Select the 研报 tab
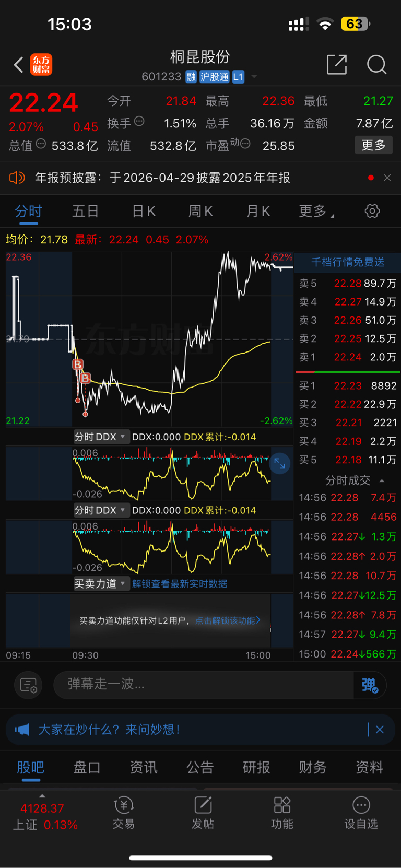Screen dimensions: 401x868 click(256, 767)
